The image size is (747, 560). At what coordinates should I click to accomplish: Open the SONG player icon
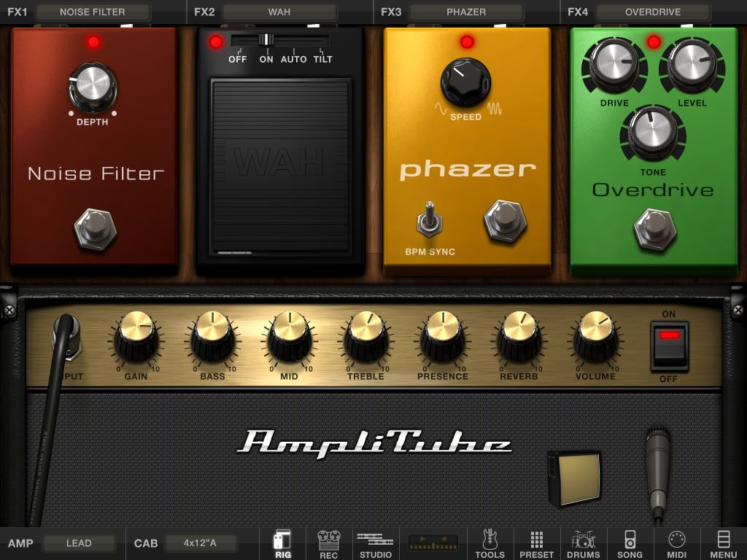[x=630, y=544]
